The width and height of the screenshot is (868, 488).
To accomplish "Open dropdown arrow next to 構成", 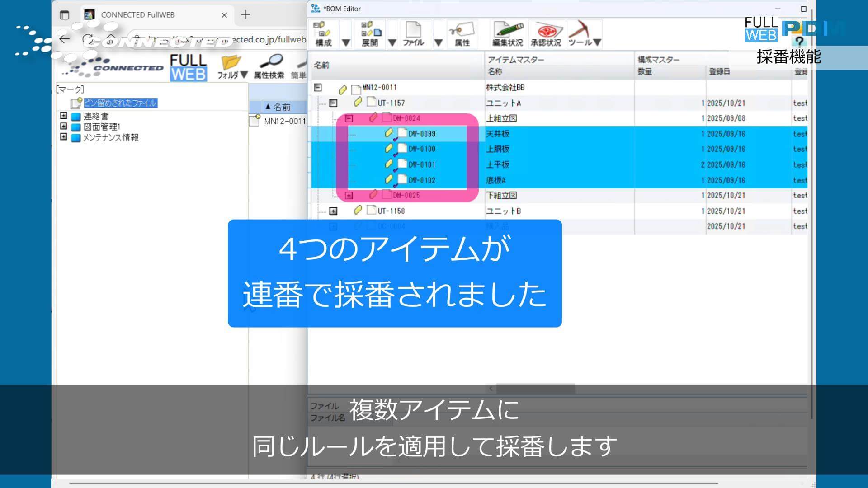I will [346, 42].
